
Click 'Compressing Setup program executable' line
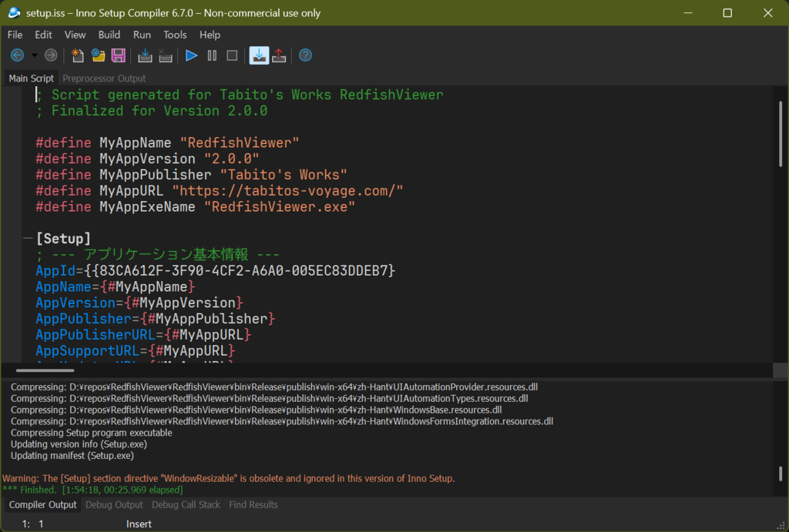[x=92, y=433]
